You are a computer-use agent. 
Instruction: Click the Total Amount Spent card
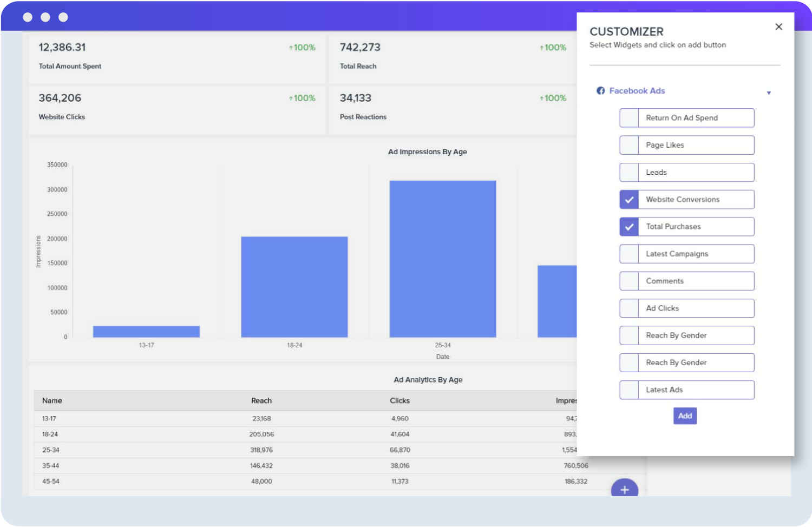[x=177, y=60]
